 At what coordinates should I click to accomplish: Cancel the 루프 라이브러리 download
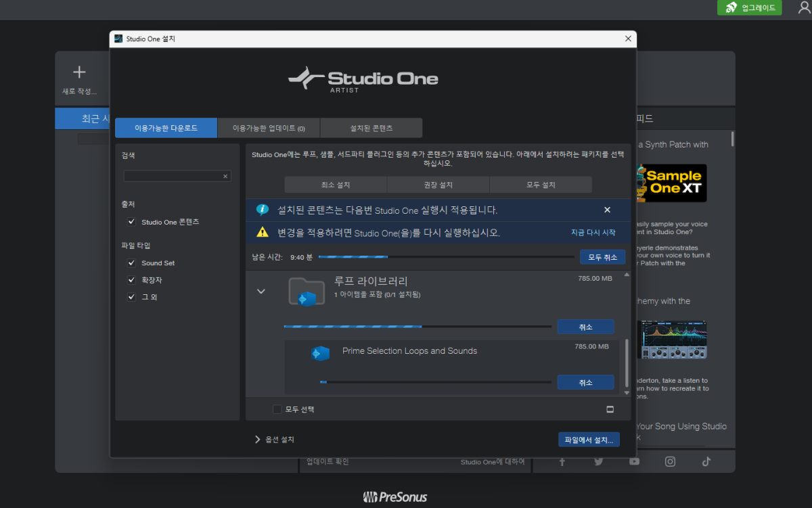pyautogui.click(x=585, y=327)
